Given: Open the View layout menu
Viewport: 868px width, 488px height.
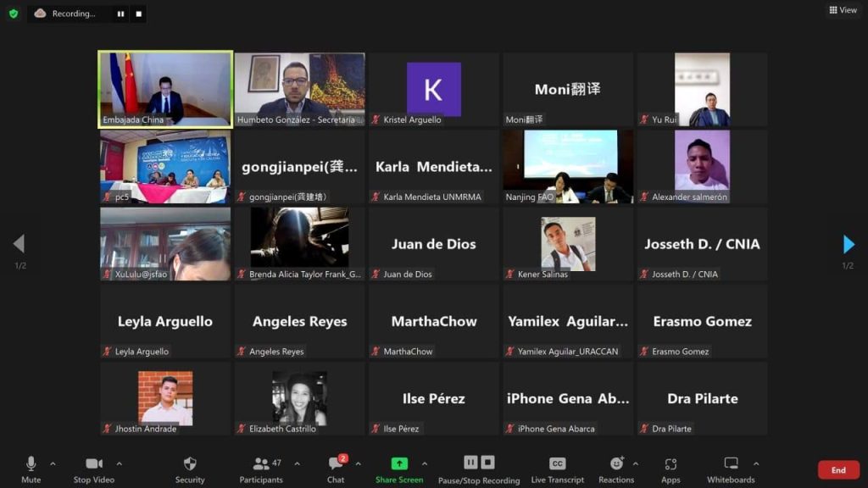Looking at the screenshot, I should (x=843, y=10).
